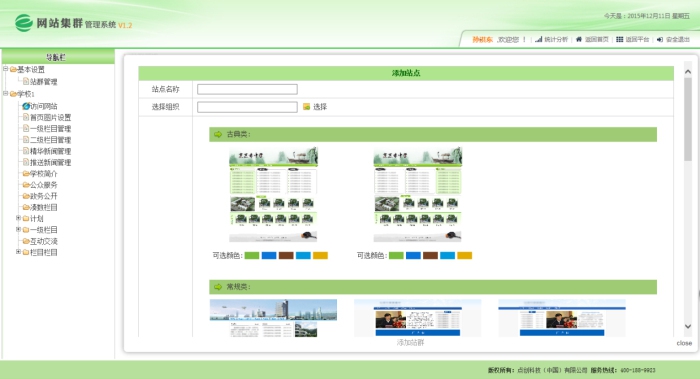The height and width of the screenshot is (379, 700).
Task: Click the 站点名称 text input field
Action: pos(247,89)
